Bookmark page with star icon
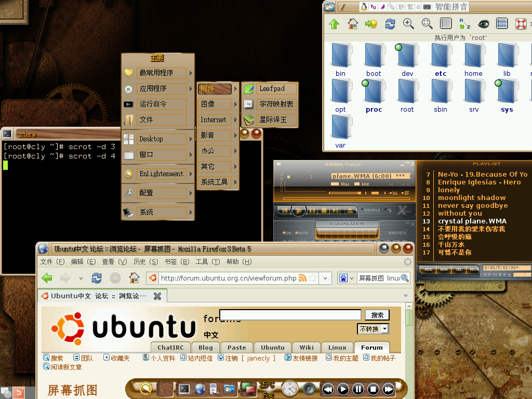 (313, 278)
